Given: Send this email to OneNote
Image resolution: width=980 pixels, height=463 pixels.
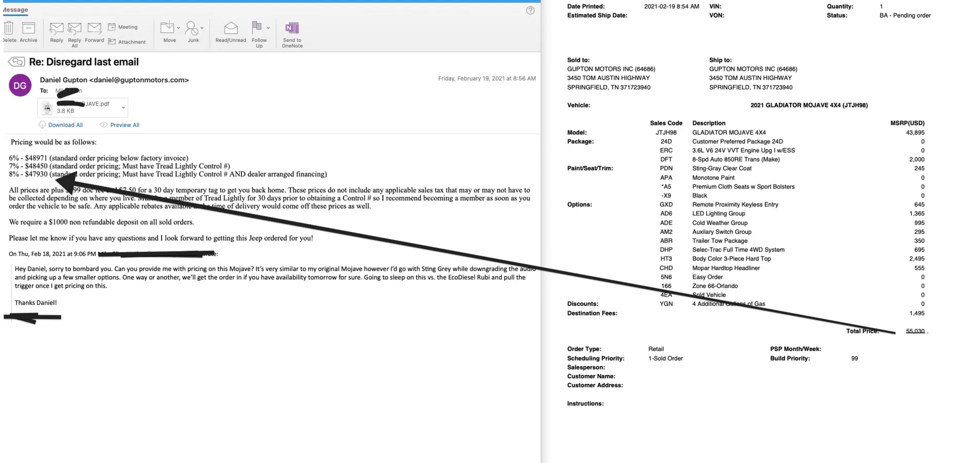Looking at the screenshot, I should coord(292,35).
